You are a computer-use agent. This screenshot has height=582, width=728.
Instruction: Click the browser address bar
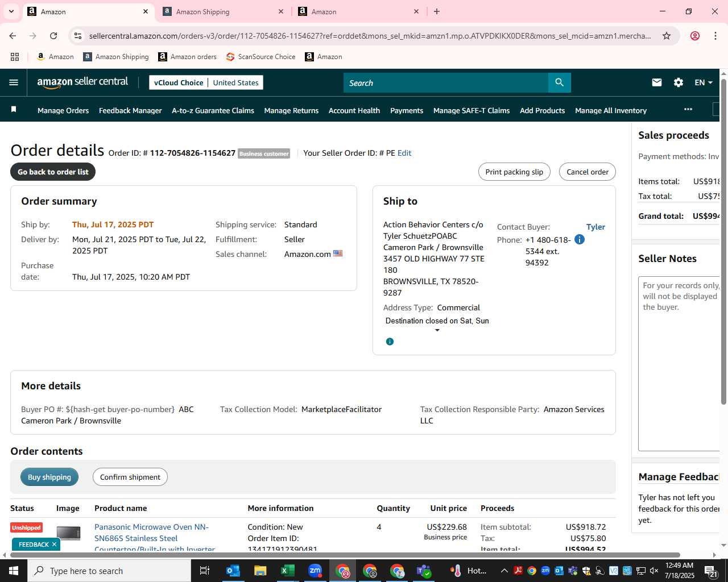(370, 36)
